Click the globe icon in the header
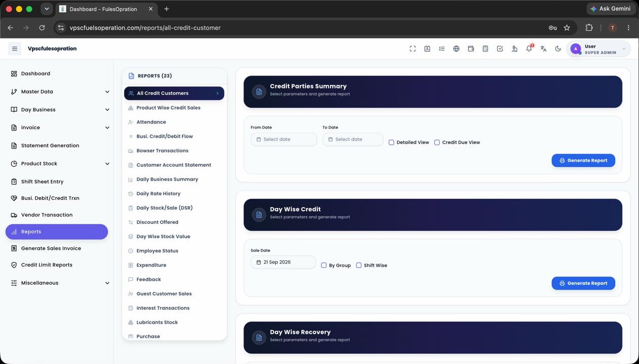 tap(456, 49)
